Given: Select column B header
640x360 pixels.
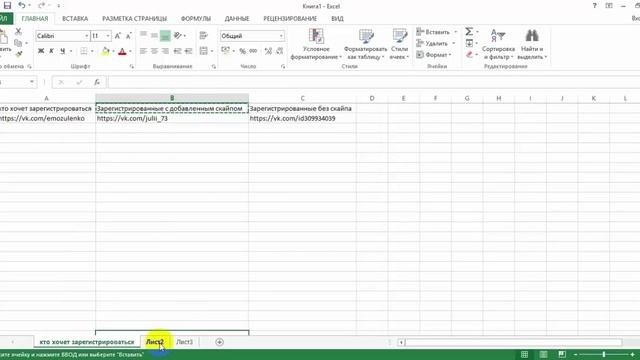Looking at the screenshot, I should [172, 98].
